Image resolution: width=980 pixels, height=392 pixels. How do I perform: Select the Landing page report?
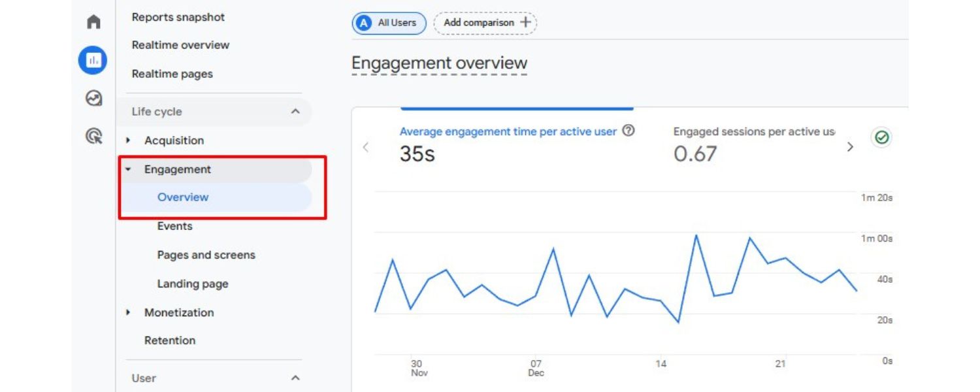tap(192, 284)
